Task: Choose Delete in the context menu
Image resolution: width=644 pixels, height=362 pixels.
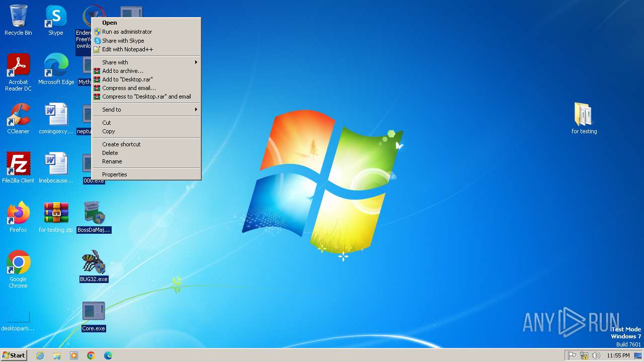Action: pyautogui.click(x=146, y=153)
